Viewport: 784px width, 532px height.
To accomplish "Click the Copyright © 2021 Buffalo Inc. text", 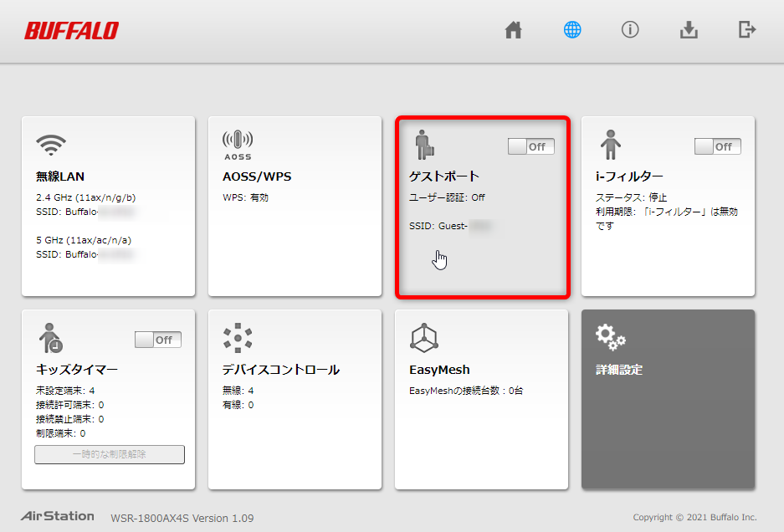I will 695,518.
